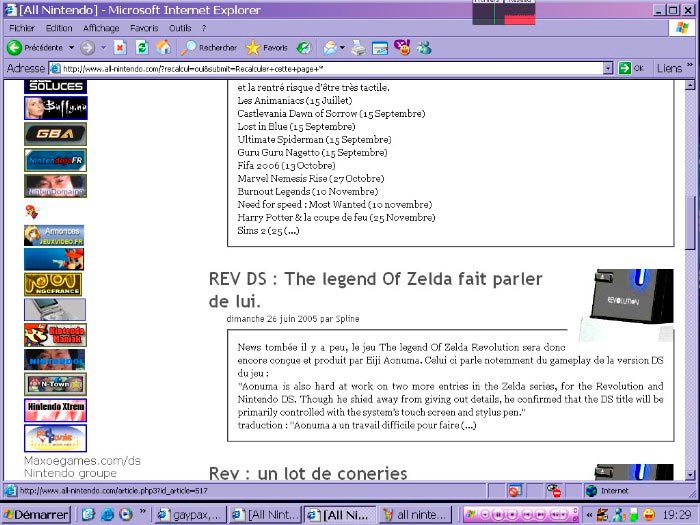Click the Internet zone indicator
The width and height of the screenshot is (700, 525).
(x=607, y=491)
